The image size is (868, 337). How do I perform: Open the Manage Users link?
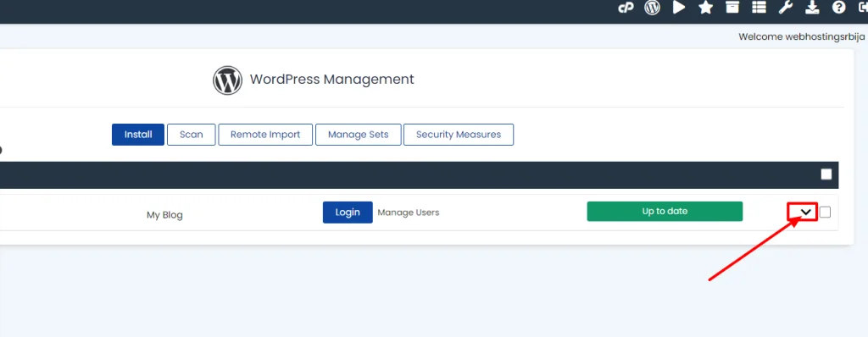pos(408,213)
